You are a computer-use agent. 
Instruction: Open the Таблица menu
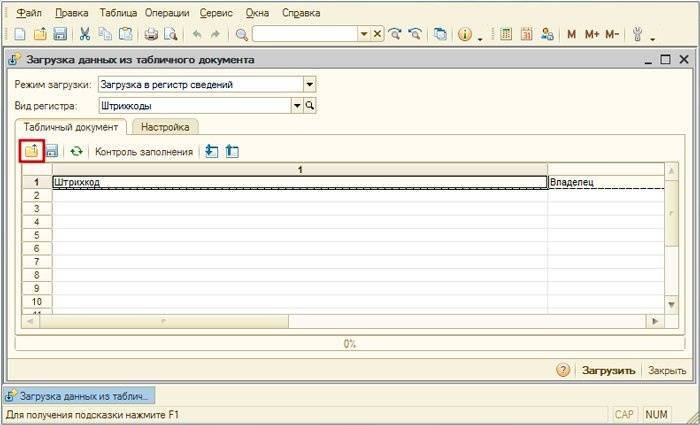(118, 13)
